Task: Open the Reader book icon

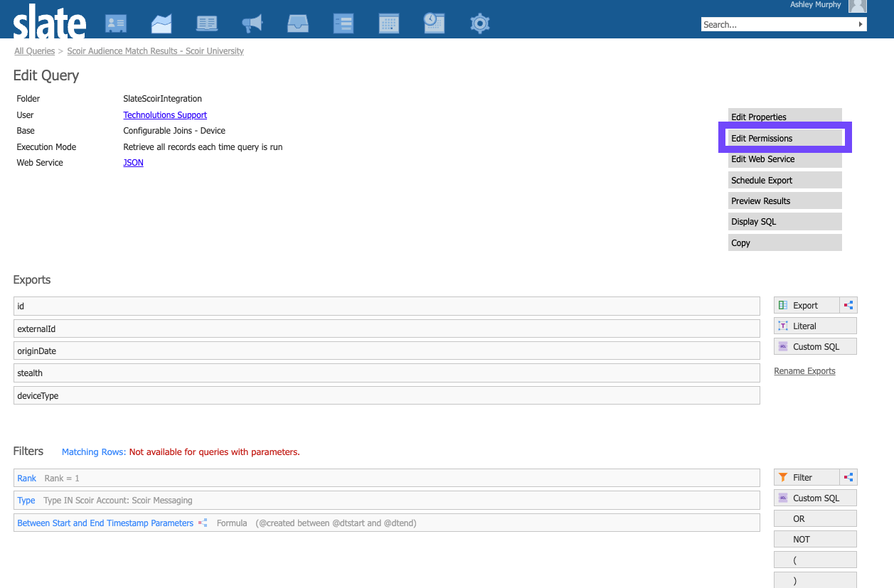Action: (207, 23)
